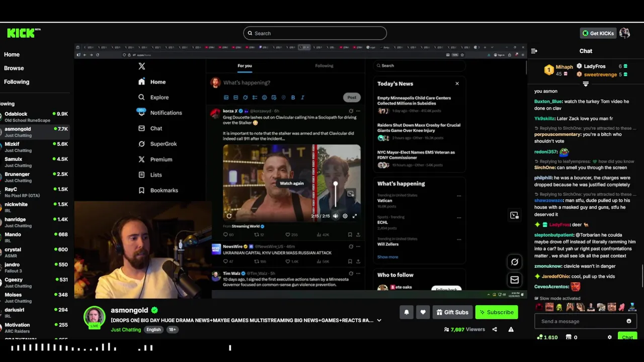Open Following in Kick sidebar

(x=17, y=81)
